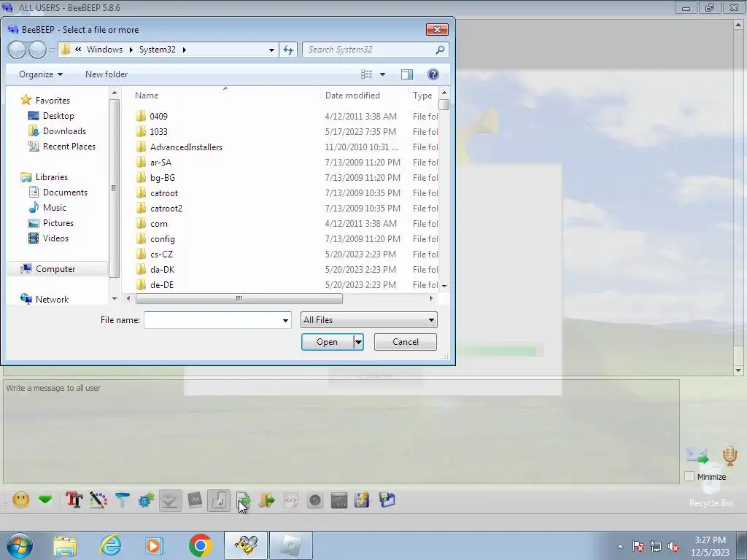Click the split arrow on the Open button
This screenshot has width=747, height=560.
pos(358,342)
